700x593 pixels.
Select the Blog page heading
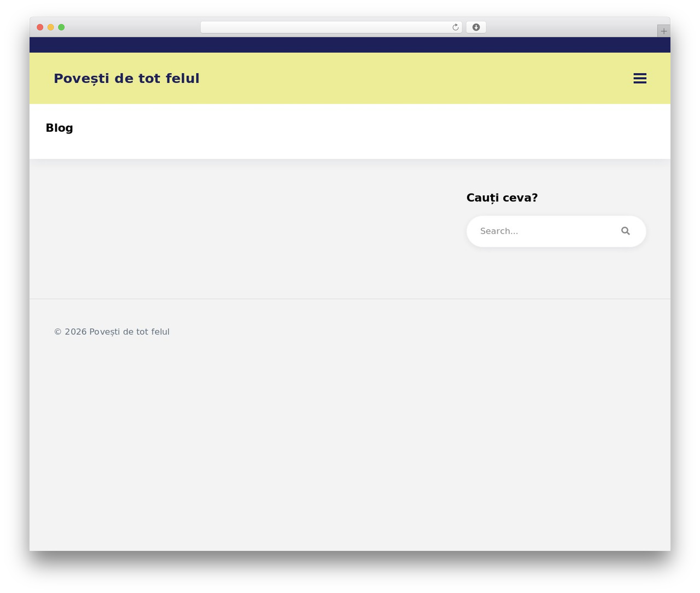tap(59, 128)
